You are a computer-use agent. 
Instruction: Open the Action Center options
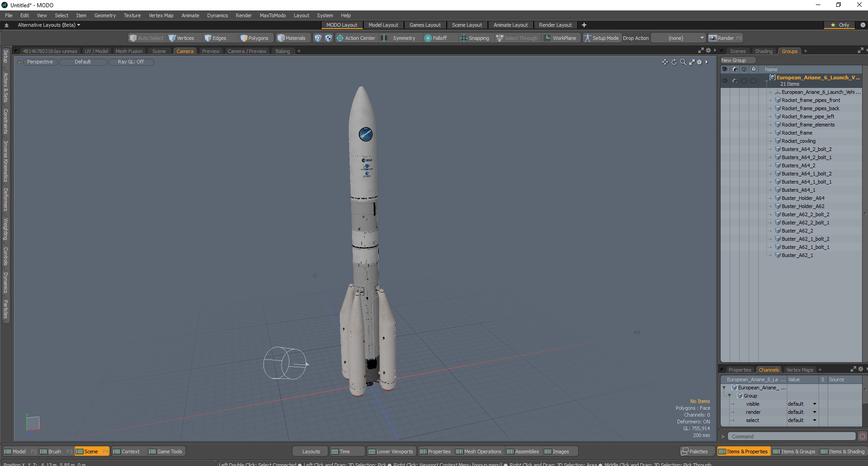[356, 38]
